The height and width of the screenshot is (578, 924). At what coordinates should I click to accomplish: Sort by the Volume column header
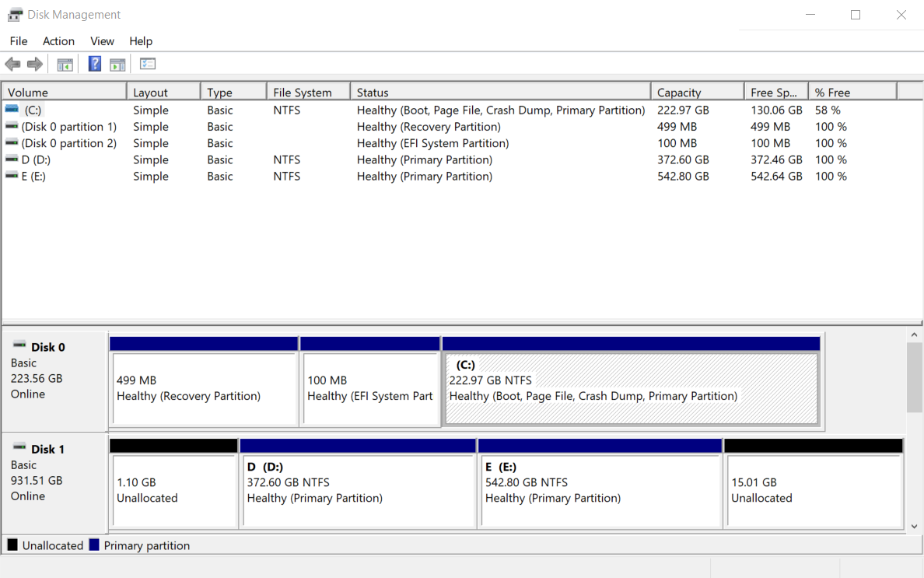(65, 92)
